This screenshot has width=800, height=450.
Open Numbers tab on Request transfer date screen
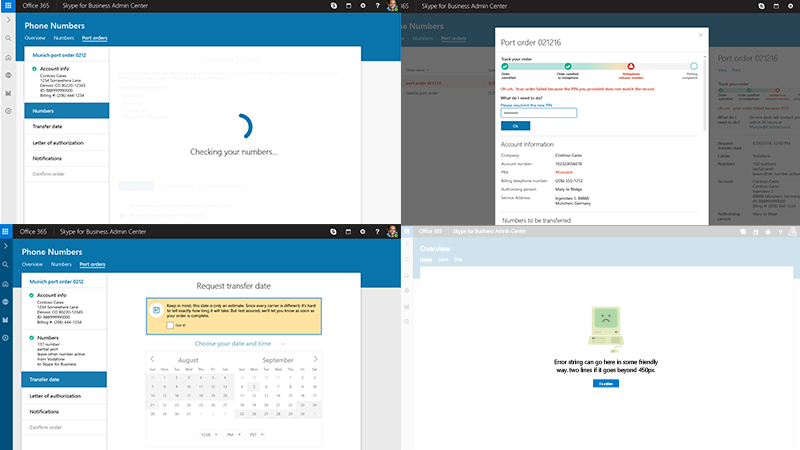coord(61,264)
